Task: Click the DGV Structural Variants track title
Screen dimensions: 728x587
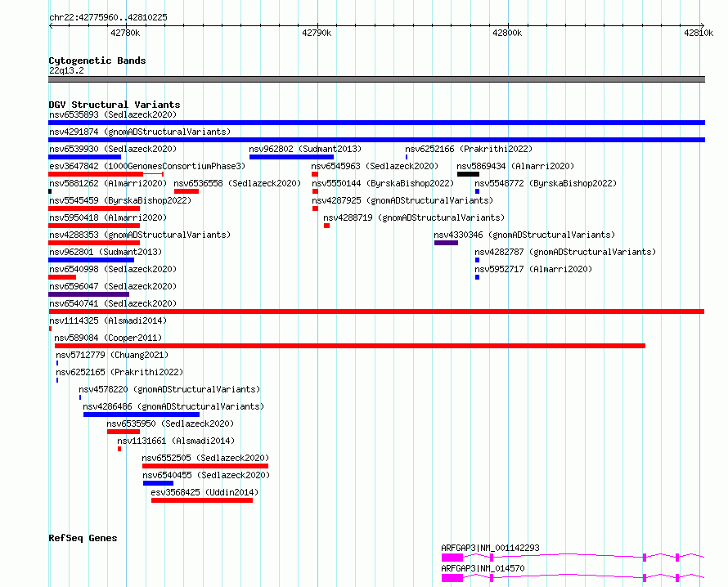Action: (115, 105)
